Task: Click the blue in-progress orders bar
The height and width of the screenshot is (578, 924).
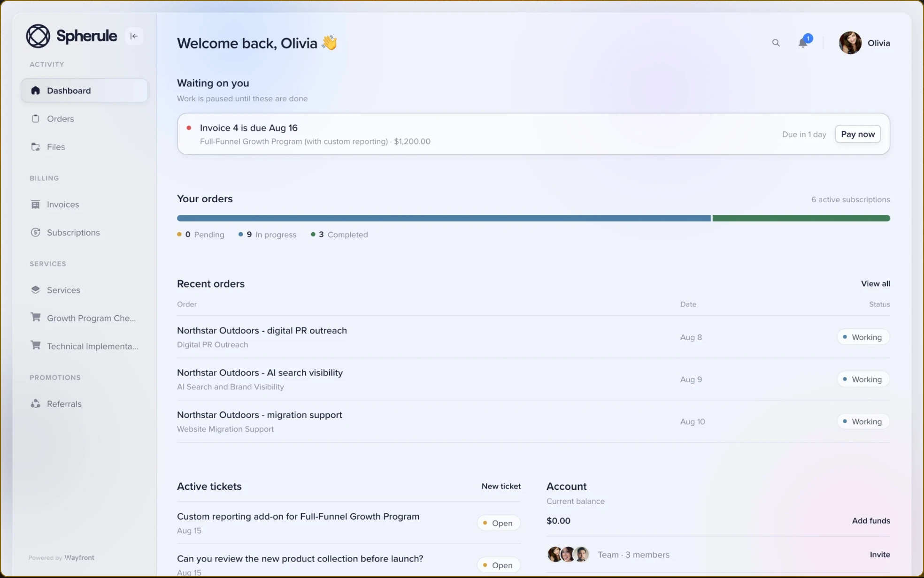Action: [444, 218]
